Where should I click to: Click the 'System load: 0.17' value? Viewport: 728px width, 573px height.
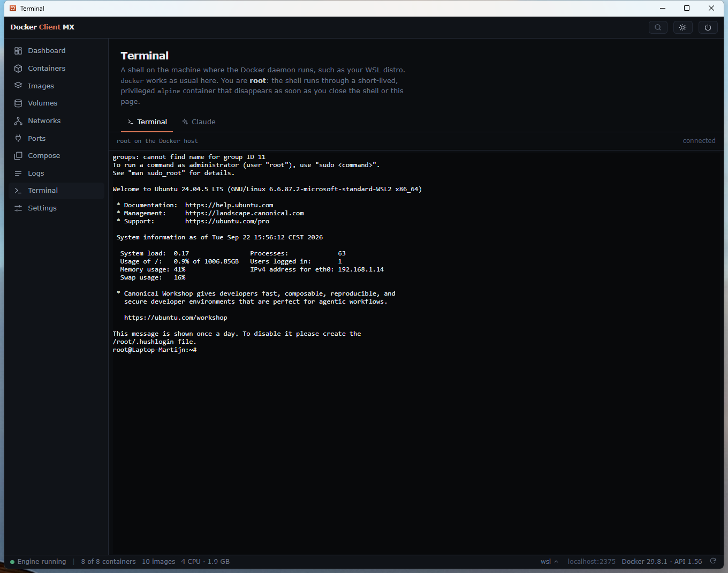pos(181,253)
